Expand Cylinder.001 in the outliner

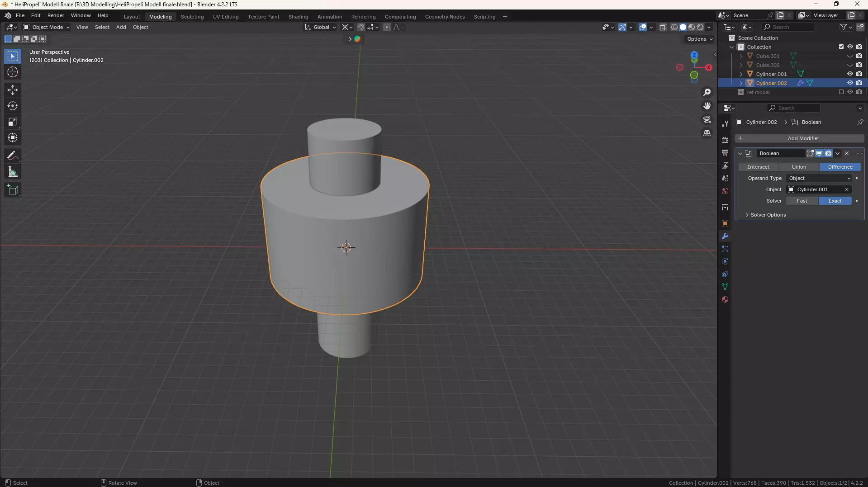point(741,74)
